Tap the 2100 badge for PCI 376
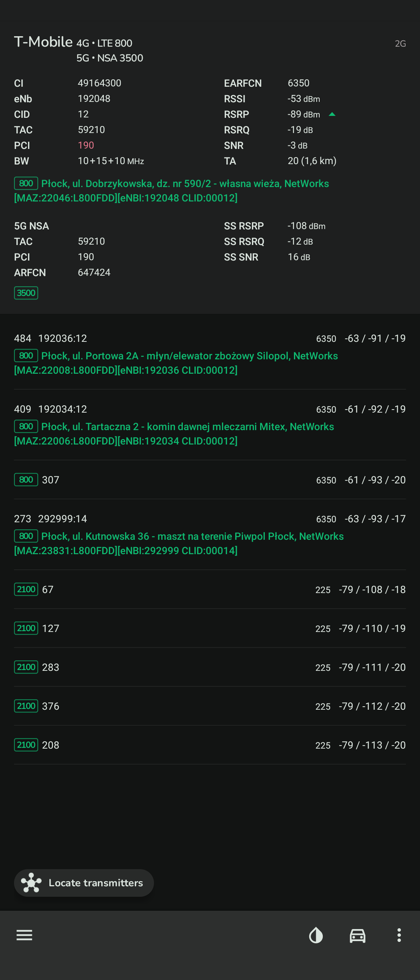Screen dimensions: 420x980 point(26,706)
